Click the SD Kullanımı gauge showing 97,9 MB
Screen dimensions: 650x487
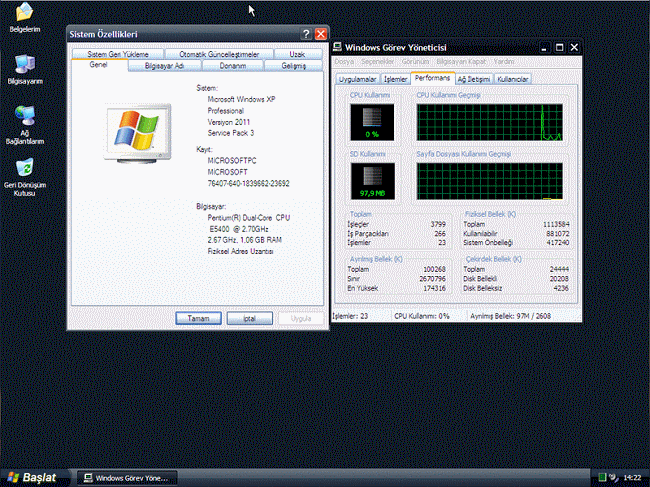[373, 181]
